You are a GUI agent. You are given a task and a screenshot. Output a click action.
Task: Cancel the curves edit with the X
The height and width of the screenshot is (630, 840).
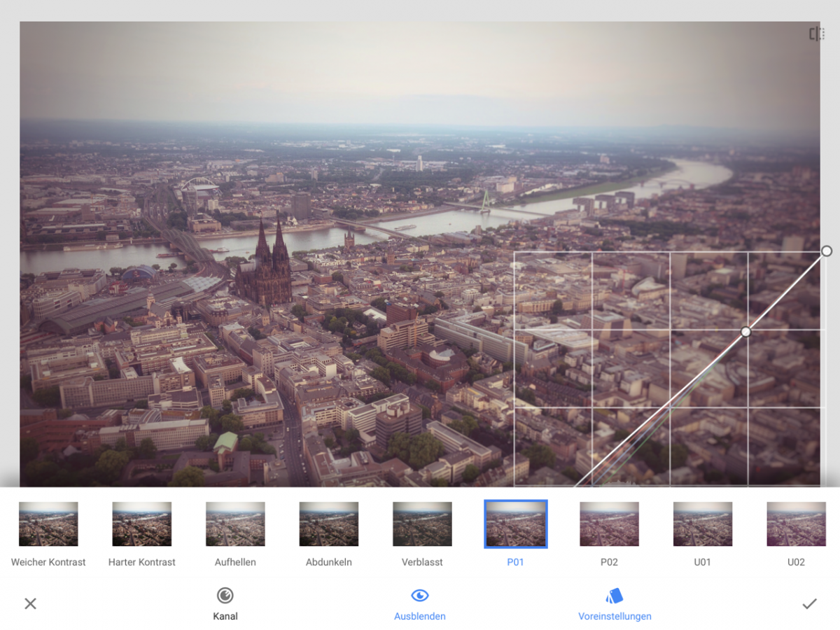point(30,603)
